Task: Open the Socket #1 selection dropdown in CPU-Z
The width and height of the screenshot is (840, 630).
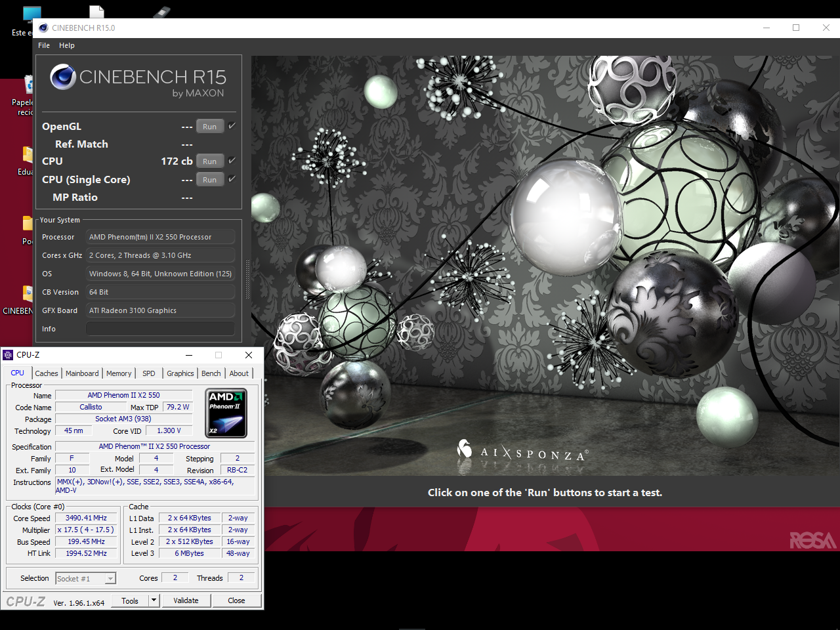Action: pyautogui.click(x=110, y=578)
